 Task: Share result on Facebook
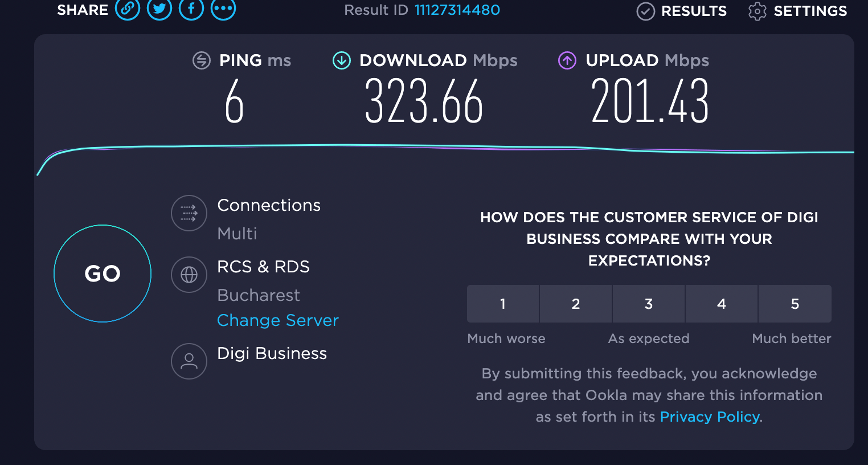click(191, 9)
